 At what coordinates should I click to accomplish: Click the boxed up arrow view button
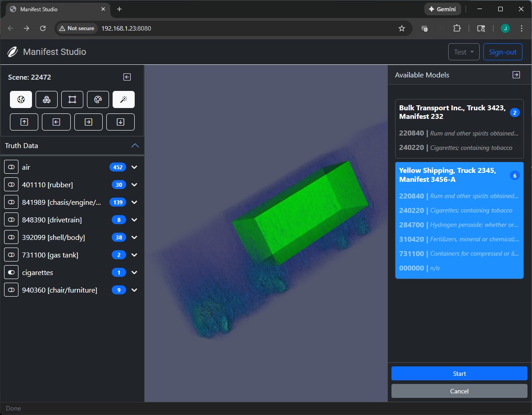click(24, 122)
